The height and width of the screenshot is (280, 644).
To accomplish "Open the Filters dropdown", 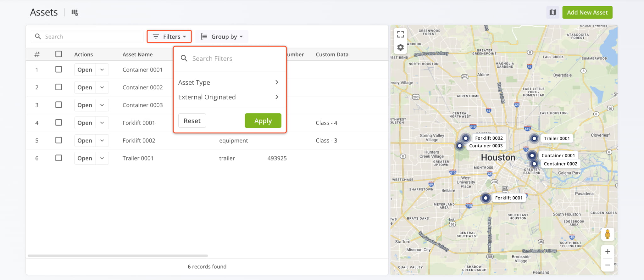I will click(169, 36).
